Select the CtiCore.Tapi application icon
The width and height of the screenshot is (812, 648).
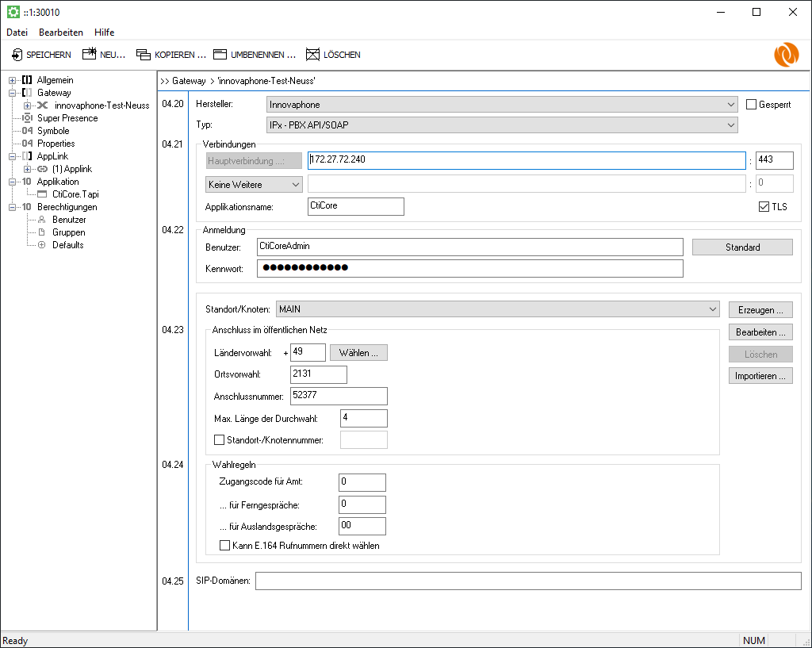[43, 194]
